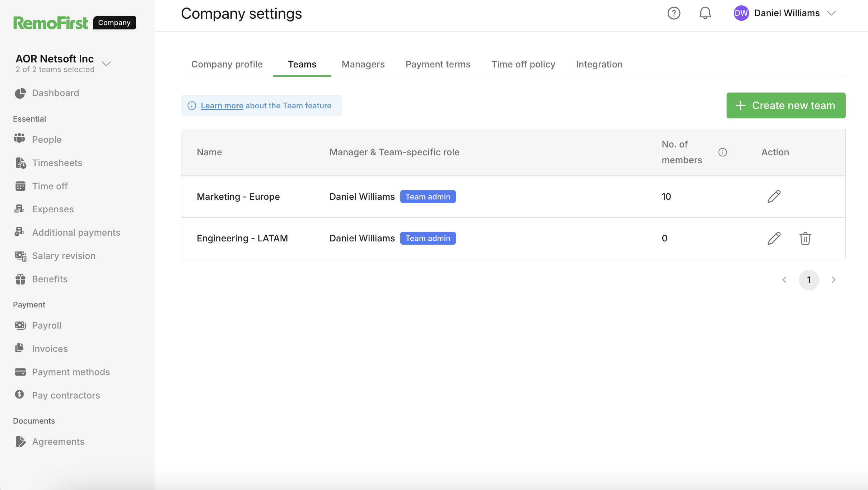Go to the next page arrow
868x490 pixels.
pos(834,280)
